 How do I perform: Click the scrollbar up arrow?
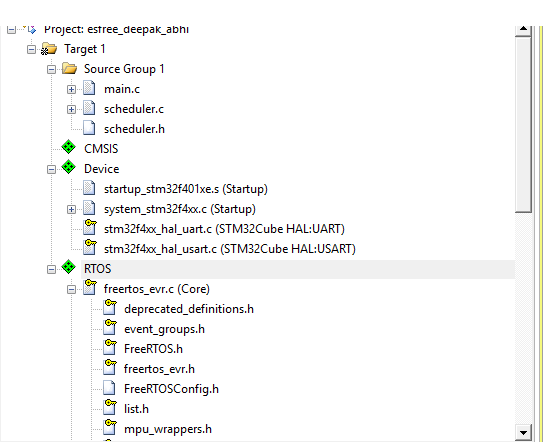[x=523, y=30]
